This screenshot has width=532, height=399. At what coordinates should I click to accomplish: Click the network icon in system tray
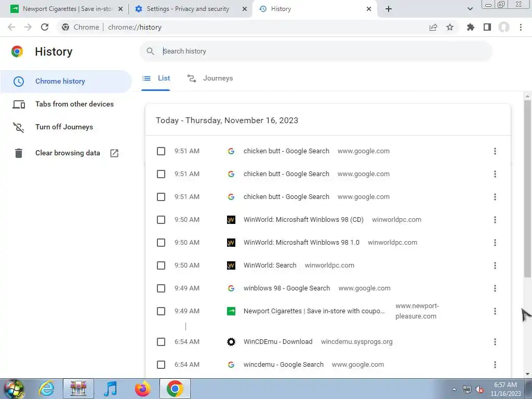click(x=467, y=390)
